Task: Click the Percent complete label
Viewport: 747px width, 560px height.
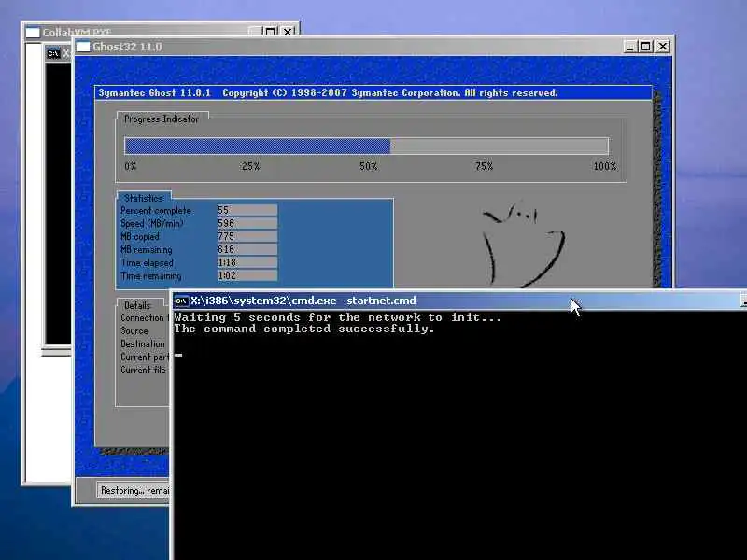Action: coord(156,211)
